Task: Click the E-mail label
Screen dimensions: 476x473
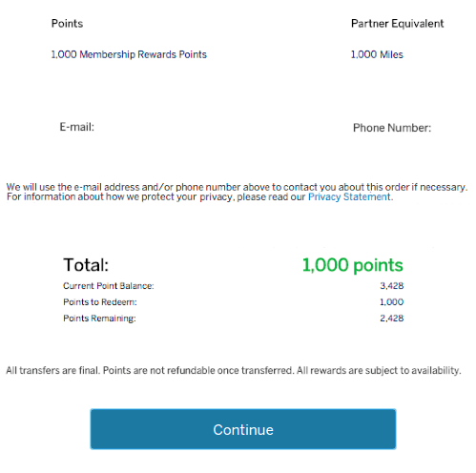Action: pyautogui.click(x=77, y=127)
